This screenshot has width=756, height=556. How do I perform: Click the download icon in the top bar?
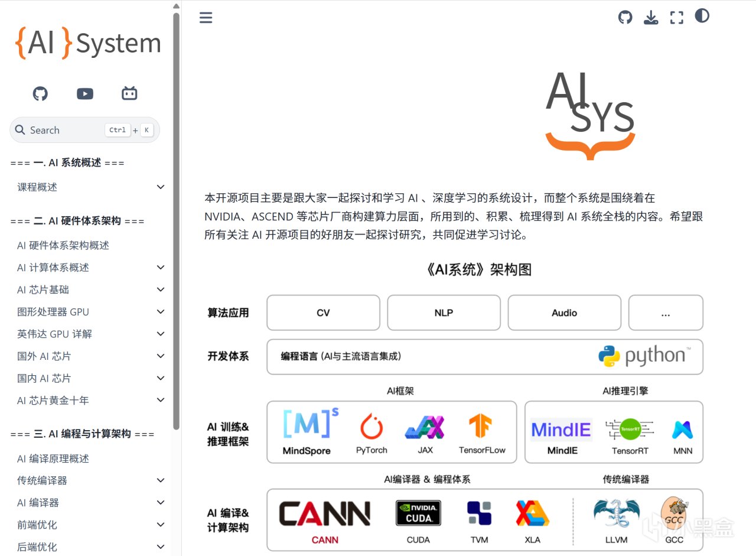651,17
